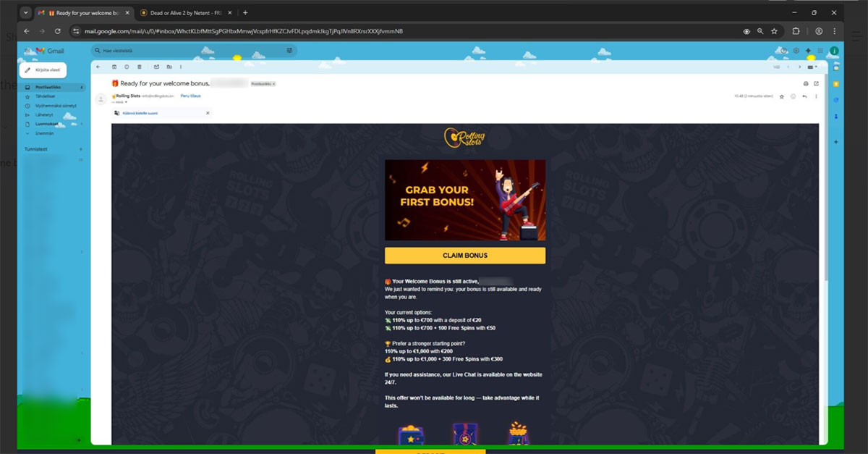Open Chrome zoom magnifier icon
The width and height of the screenshot is (868, 454).
pyautogui.click(x=760, y=31)
